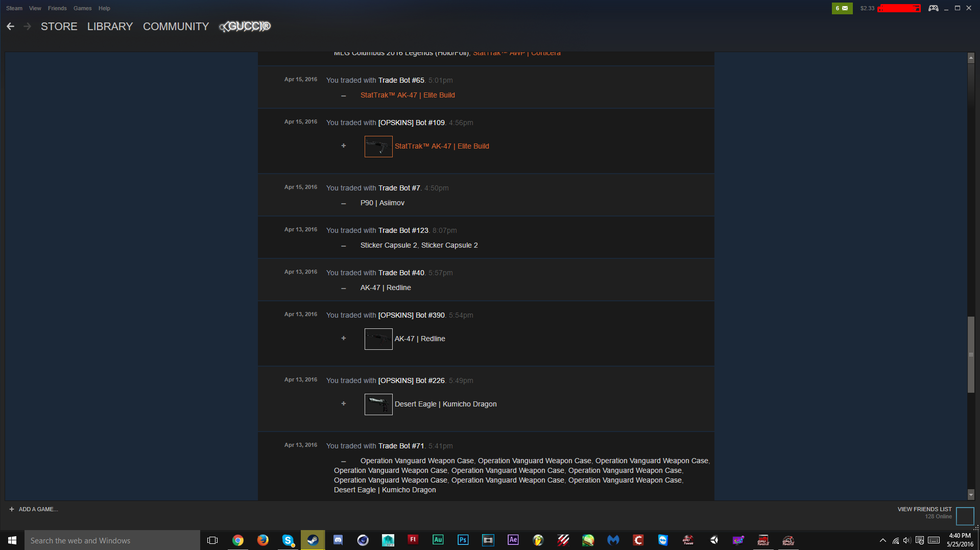Open Big Picture mode controller icon
Screen dimensions: 980x550
click(x=933, y=8)
